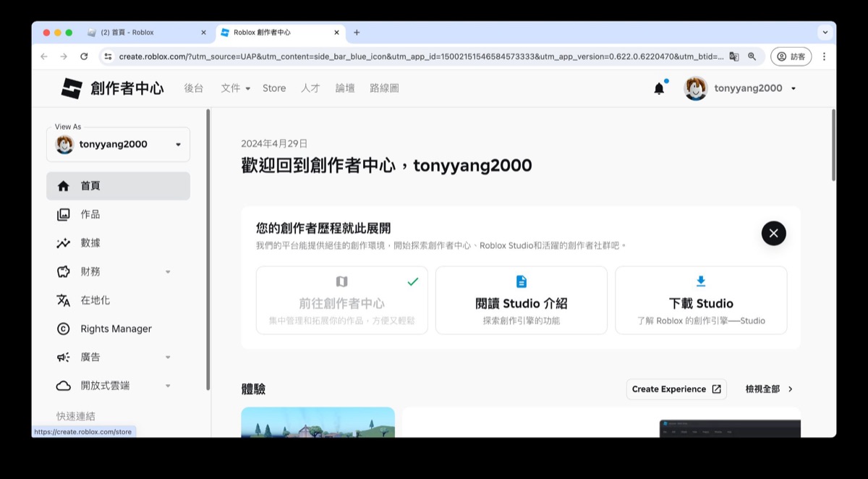Open 人才 in top navigation
The image size is (868, 479).
click(x=310, y=88)
